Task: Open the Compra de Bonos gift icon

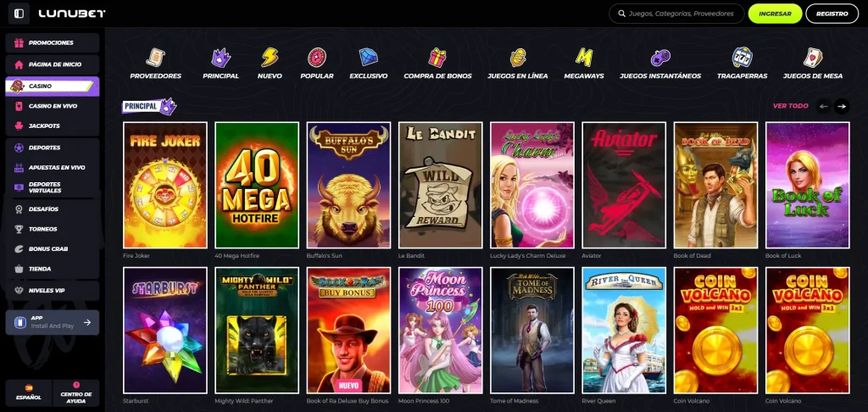Action: (x=437, y=58)
